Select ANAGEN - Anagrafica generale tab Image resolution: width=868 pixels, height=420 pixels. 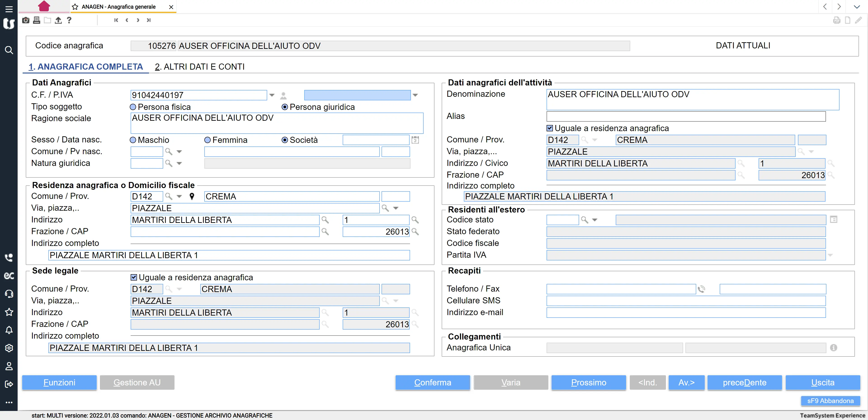[x=119, y=7]
